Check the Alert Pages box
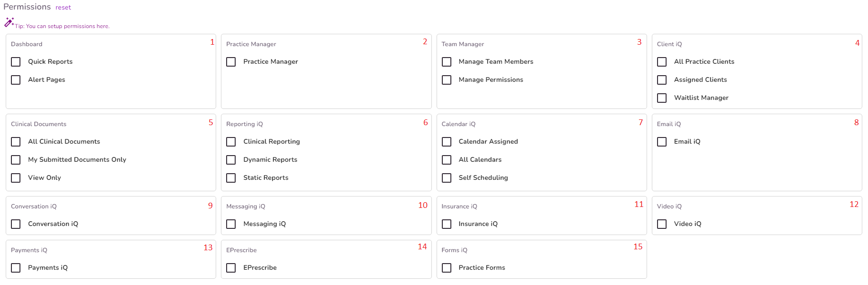 [16, 79]
